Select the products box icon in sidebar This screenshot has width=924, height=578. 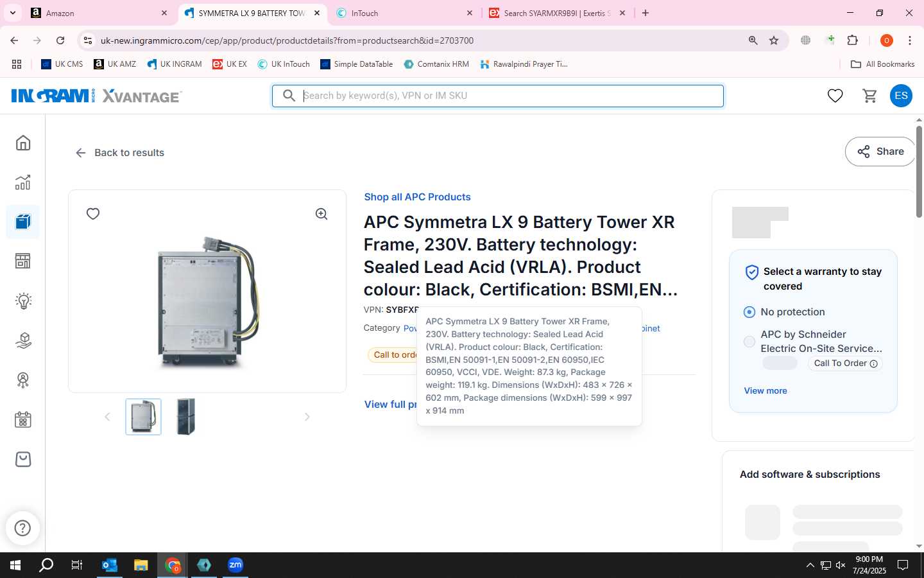pos(23,222)
